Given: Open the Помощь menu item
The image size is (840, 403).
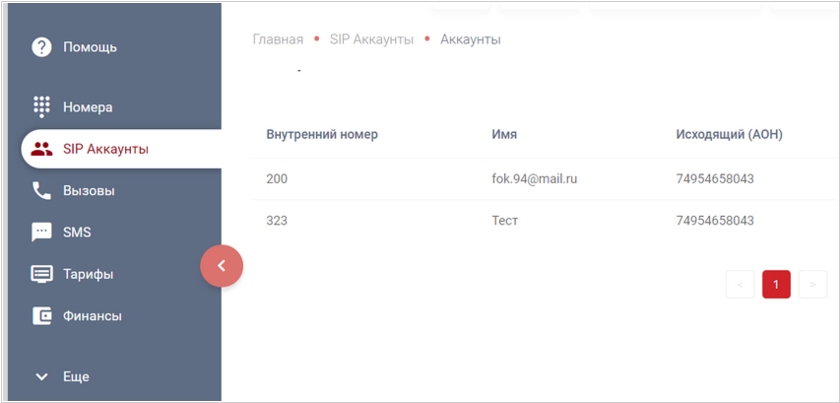Looking at the screenshot, I should point(90,47).
